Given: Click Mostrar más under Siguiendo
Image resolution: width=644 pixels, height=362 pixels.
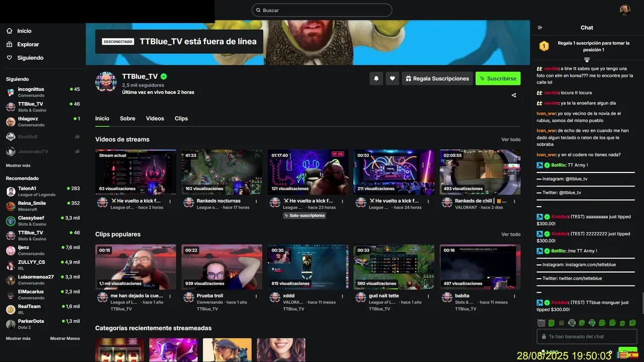Looking at the screenshot, I should pyautogui.click(x=18, y=165).
